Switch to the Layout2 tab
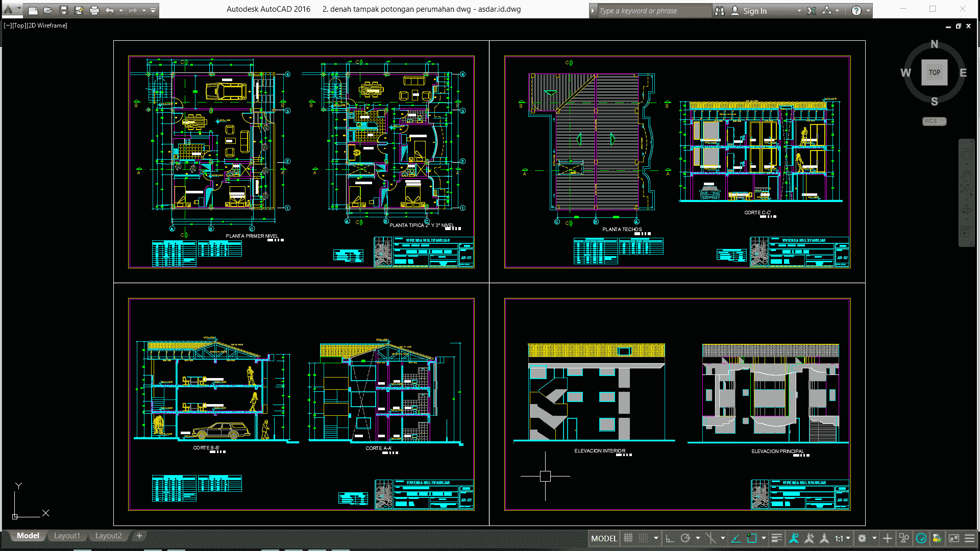980x551 pixels. pyautogui.click(x=109, y=536)
